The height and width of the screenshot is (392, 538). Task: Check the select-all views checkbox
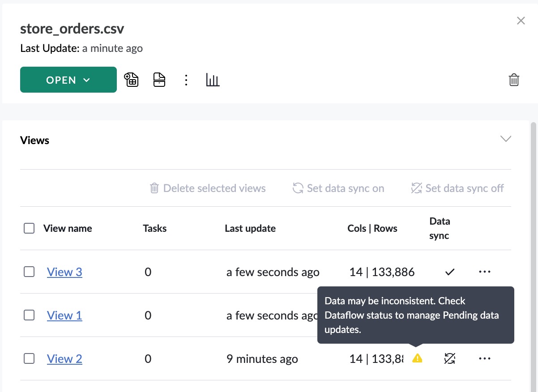point(29,228)
